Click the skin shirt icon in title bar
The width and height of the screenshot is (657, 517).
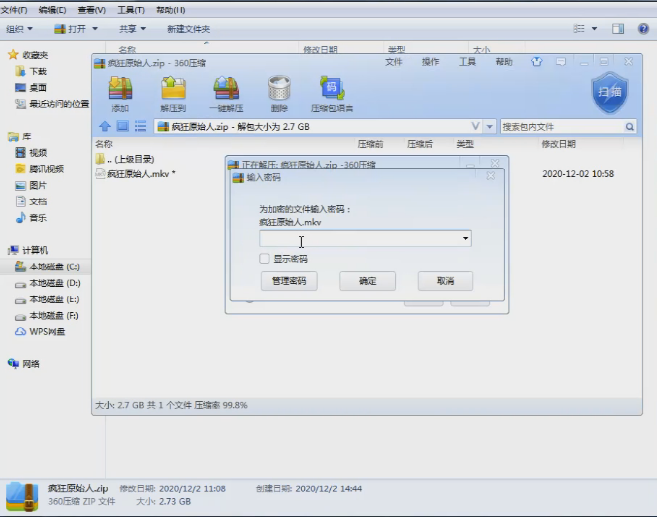coord(537,62)
